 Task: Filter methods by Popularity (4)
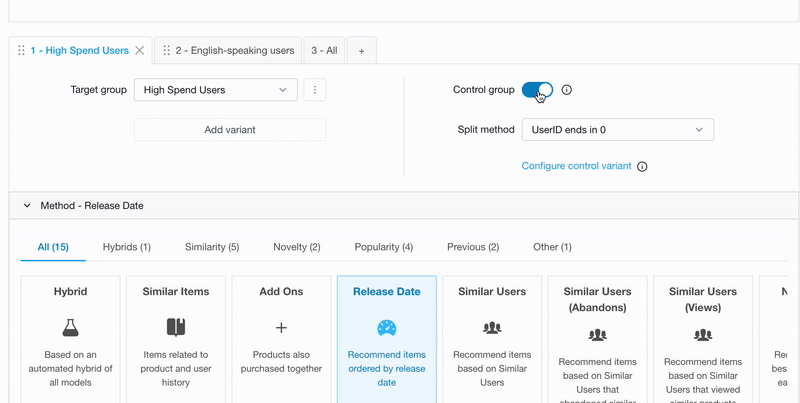click(x=384, y=247)
